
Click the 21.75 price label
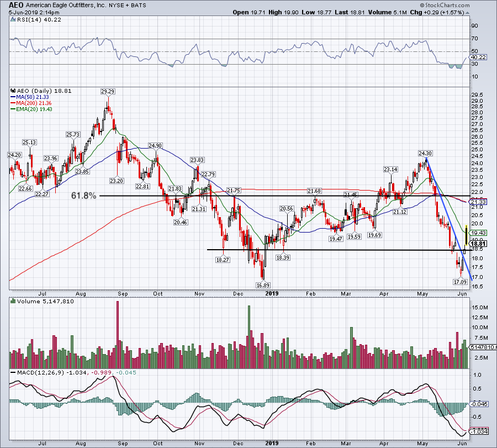pos(234,190)
